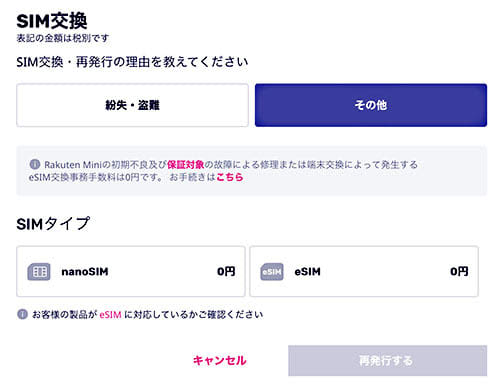Click the 再発行する button

[x=387, y=361]
